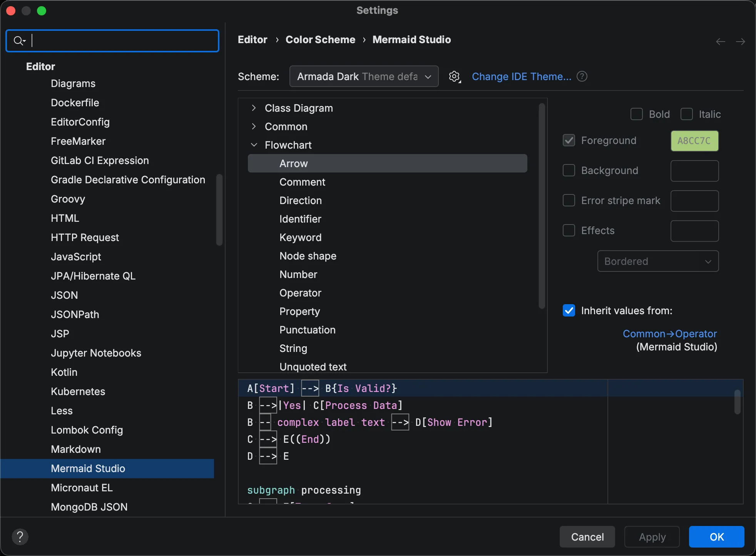
Task: Select the Arrow attribute in Flowchart
Action: click(387, 163)
